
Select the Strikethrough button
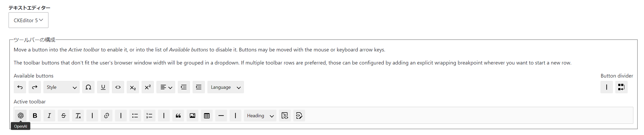64,115
